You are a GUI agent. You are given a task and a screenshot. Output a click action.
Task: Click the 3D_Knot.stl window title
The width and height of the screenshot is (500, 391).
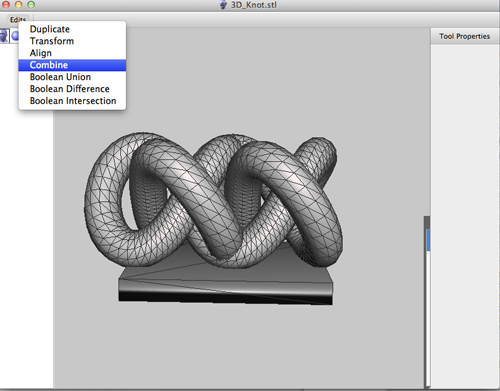tap(254, 5)
